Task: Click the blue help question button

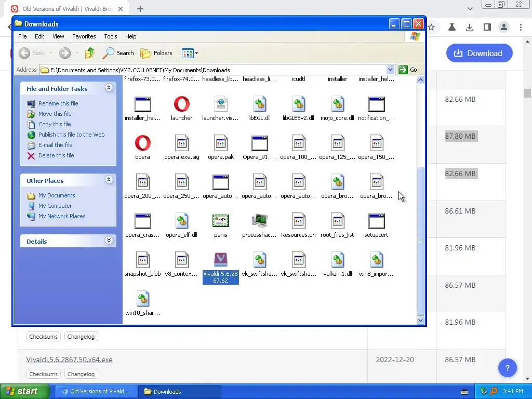Action: point(507,368)
